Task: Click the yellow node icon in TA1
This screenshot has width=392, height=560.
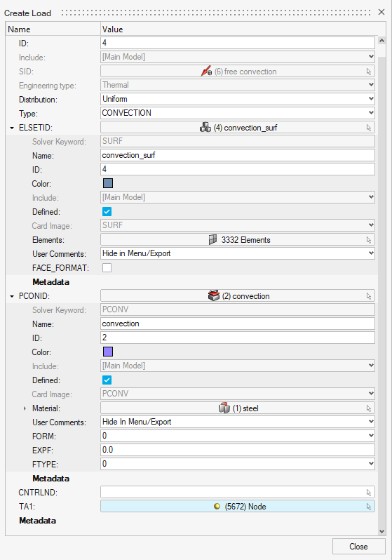Action: tap(217, 506)
